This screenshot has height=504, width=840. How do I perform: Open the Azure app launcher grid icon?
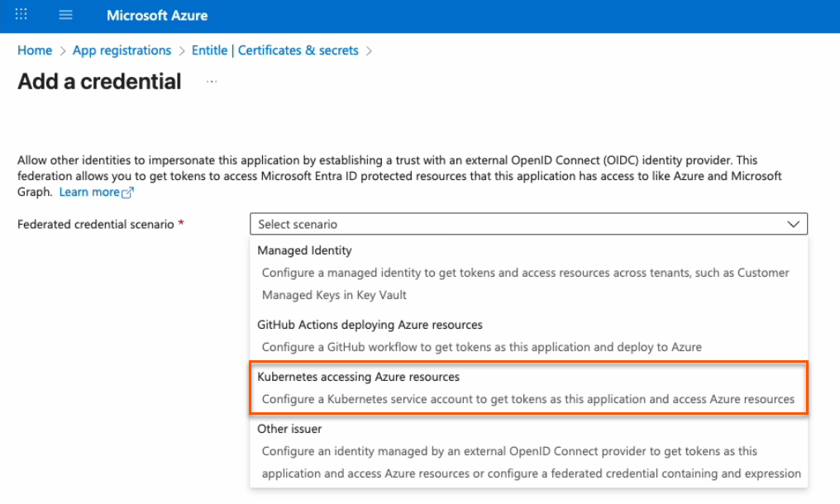coord(21,15)
